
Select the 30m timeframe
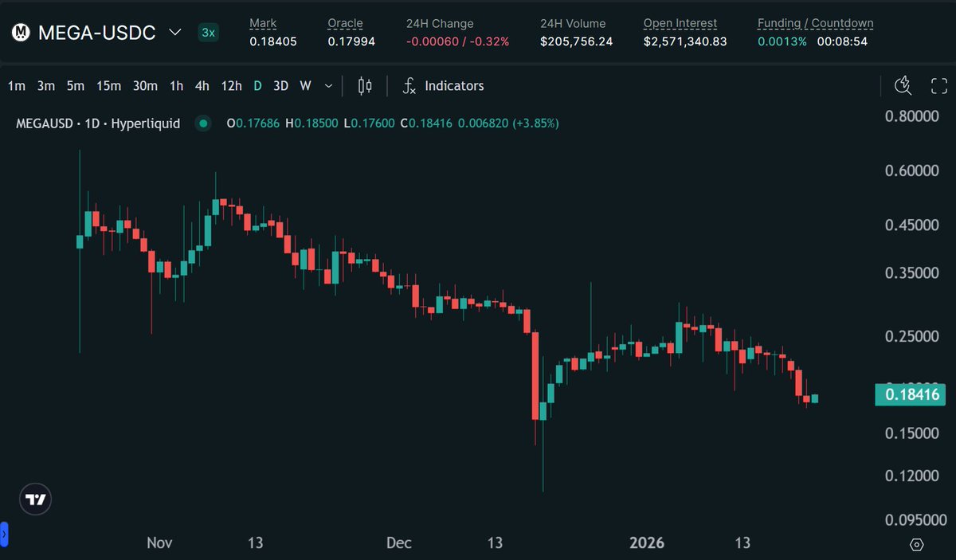click(x=145, y=86)
